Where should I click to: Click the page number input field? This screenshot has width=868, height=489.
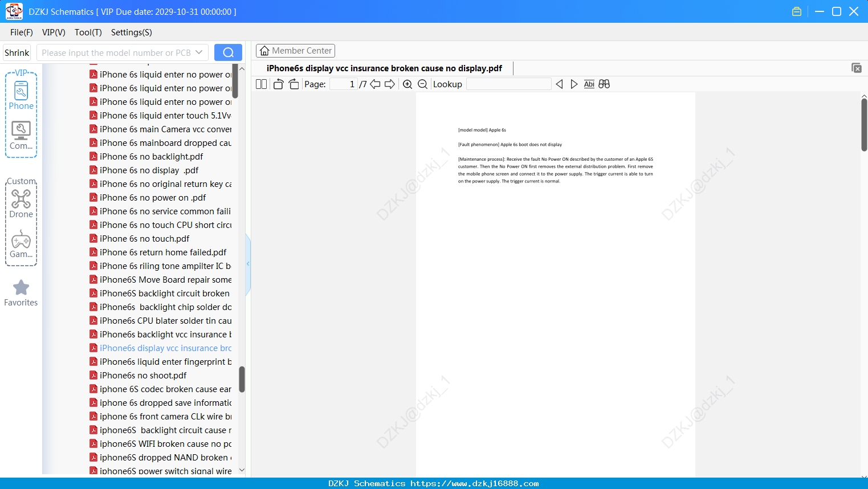coord(344,84)
